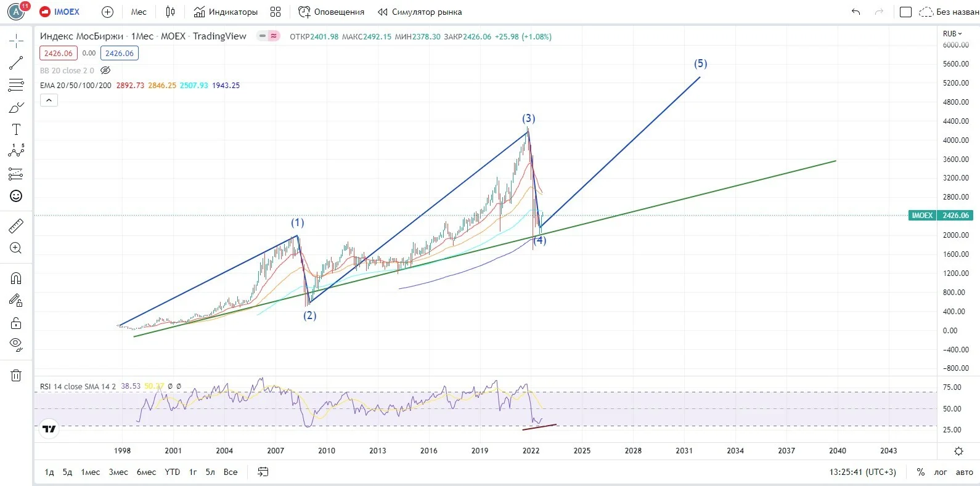Open the go to date tool
This screenshot has height=486, width=980.
coord(263,472)
